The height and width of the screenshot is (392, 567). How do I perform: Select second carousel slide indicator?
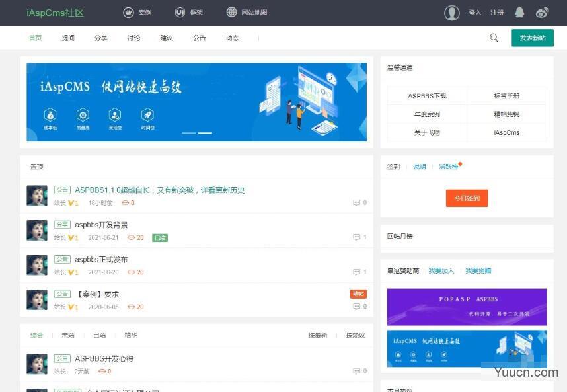coord(205,133)
